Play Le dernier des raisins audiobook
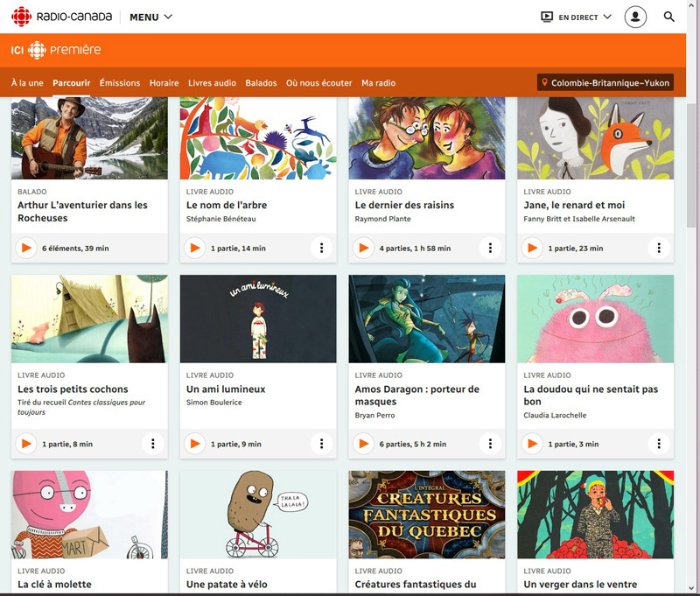 click(x=364, y=249)
